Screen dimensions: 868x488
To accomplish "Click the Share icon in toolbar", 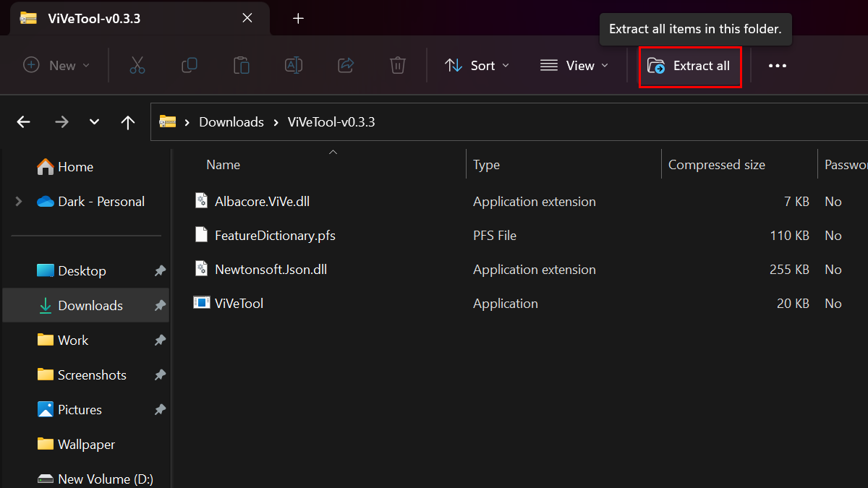I will (x=346, y=66).
